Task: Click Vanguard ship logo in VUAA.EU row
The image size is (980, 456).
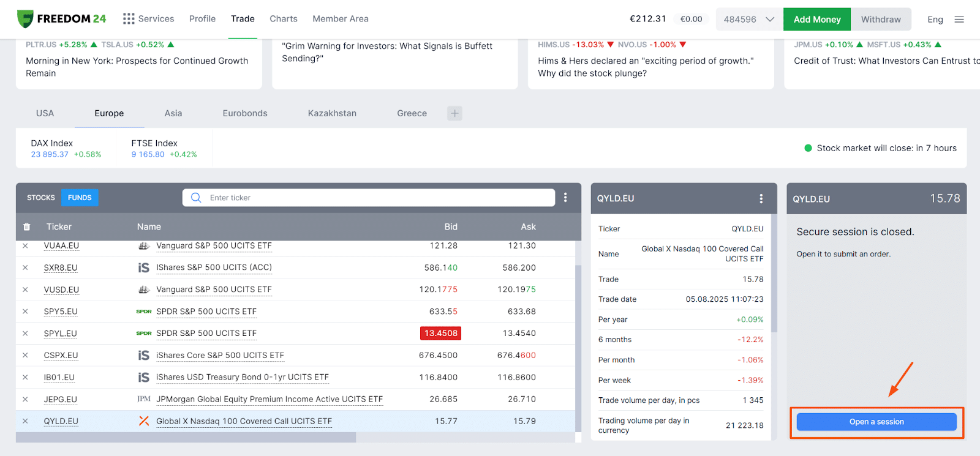Action: [x=144, y=246]
